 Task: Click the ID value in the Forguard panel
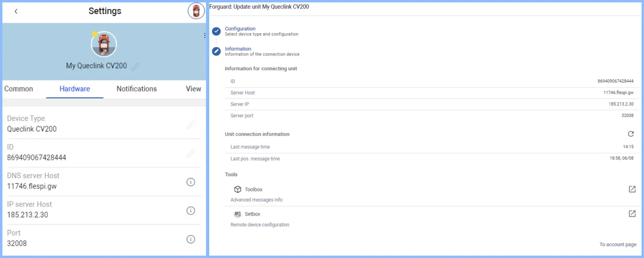tap(615, 81)
